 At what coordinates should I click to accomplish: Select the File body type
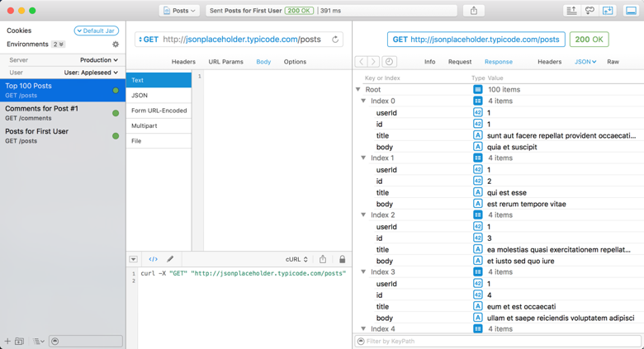(159, 141)
